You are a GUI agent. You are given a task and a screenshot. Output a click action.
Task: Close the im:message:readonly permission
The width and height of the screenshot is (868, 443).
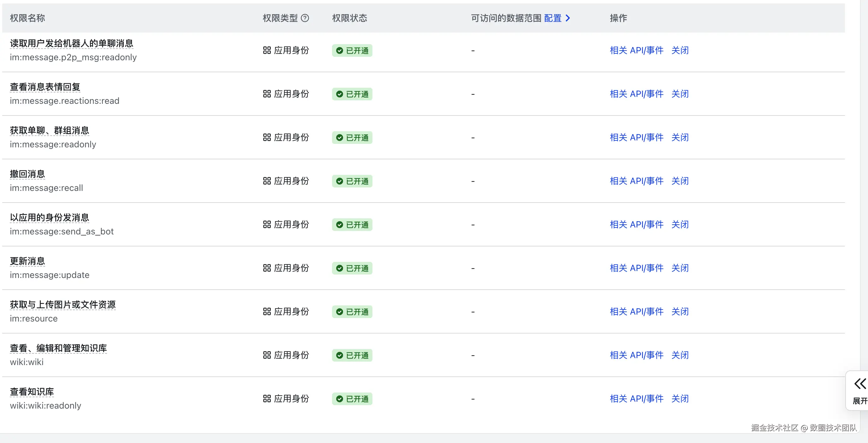coord(680,138)
